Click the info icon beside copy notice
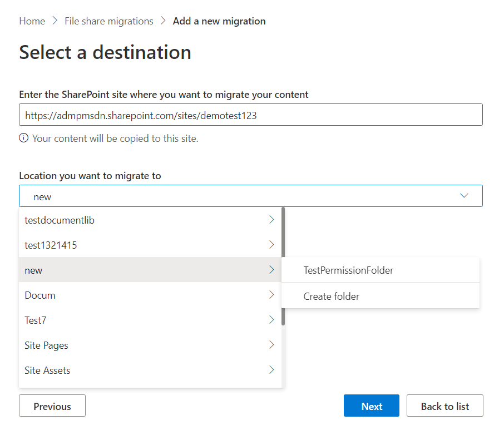504x425 pixels. (x=24, y=138)
